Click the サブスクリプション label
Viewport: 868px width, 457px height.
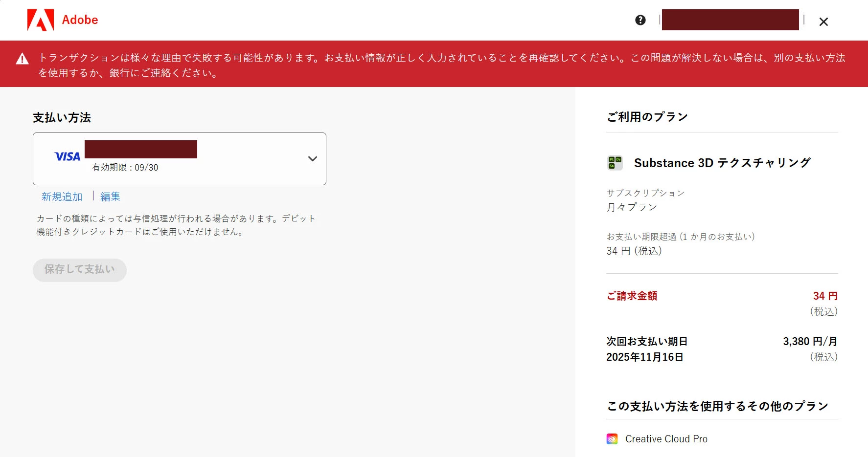645,193
